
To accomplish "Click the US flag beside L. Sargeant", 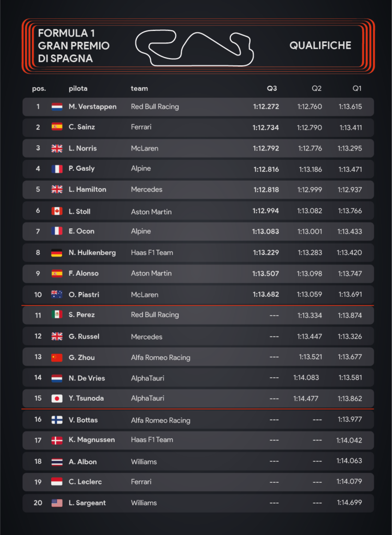I will 57,503.
